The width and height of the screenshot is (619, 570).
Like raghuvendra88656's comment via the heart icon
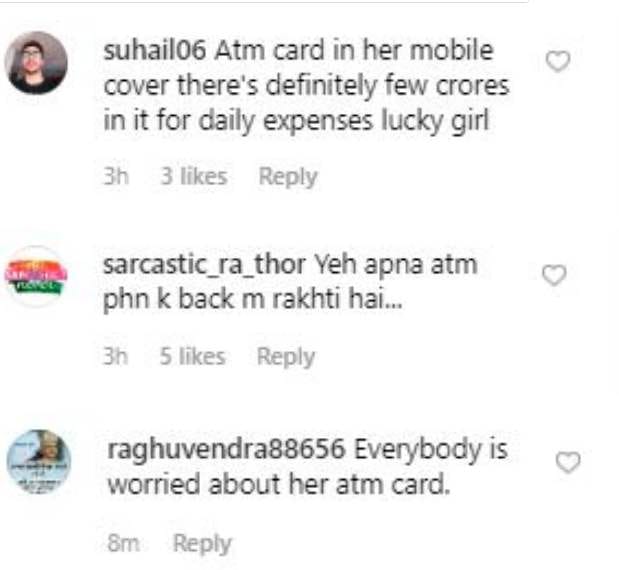coord(568,461)
